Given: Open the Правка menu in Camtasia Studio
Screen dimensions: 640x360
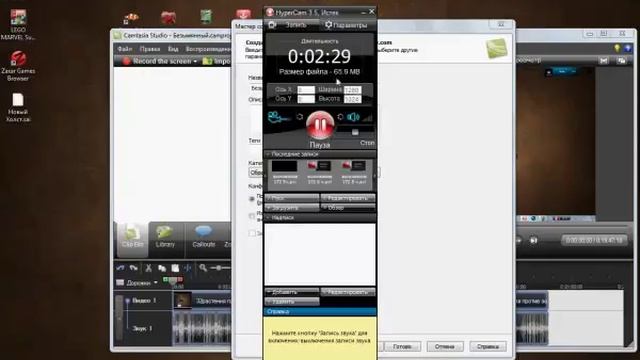Looking at the screenshot, I should pyautogui.click(x=150, y=49).
